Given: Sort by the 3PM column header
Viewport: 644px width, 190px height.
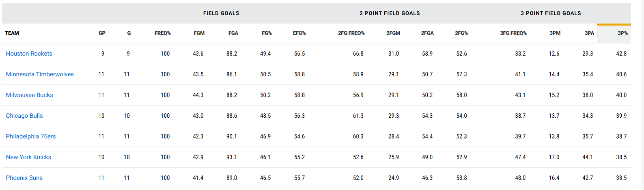Looking at the screenshot, I should point(555,33).
